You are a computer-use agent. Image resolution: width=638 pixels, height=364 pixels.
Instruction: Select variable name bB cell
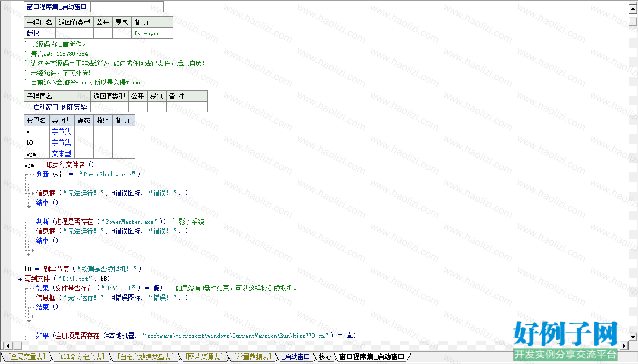pyautogui.click(x=37, y=142)
